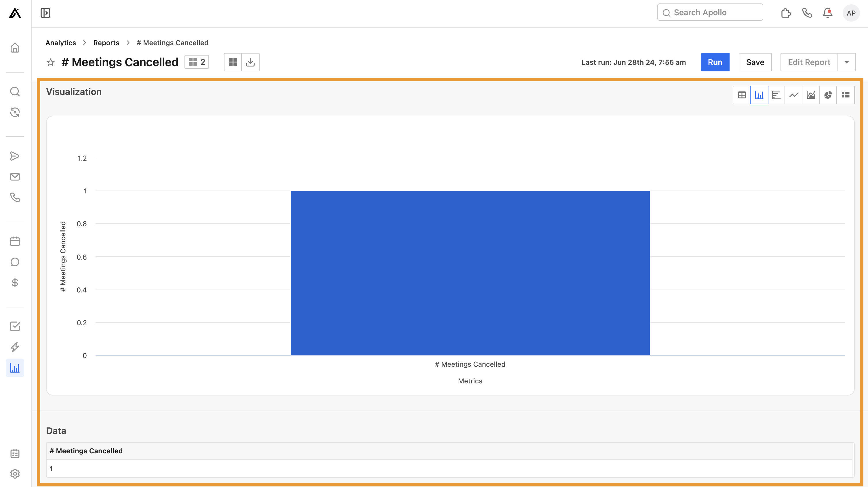Select the area chart visualization
868x487 pixels.
[811, 95]
